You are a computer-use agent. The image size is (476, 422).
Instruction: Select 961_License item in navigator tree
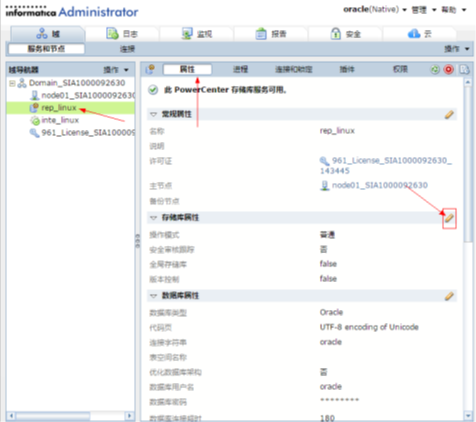click(x=88, y=133)
